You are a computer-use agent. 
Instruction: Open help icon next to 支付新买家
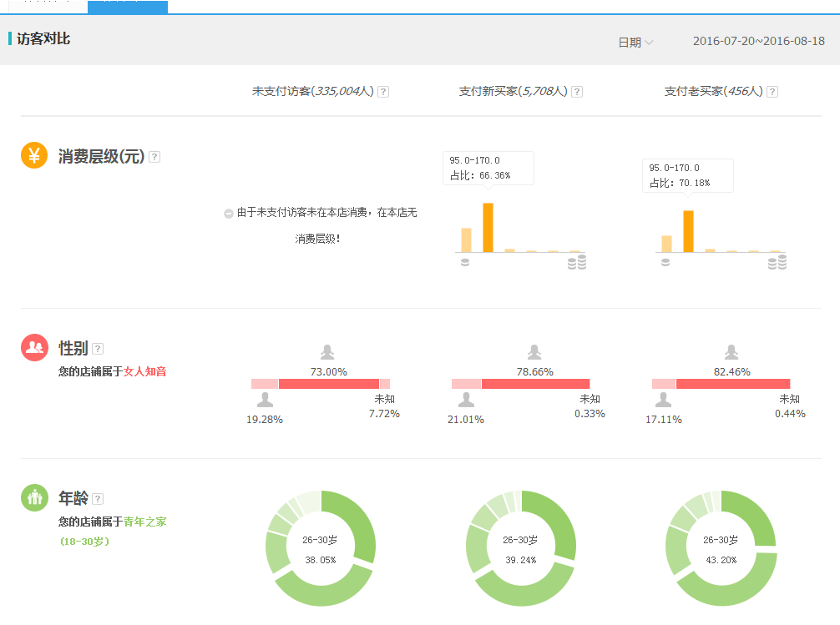577,92
